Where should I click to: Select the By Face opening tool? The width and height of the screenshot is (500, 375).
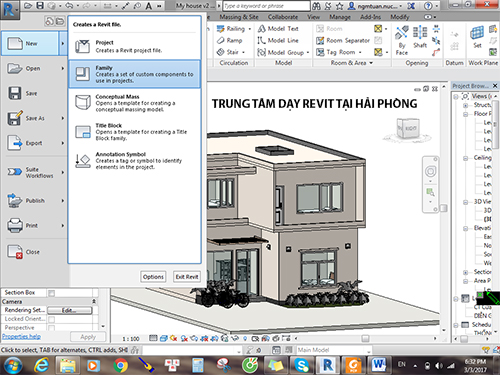pos(402,41)
